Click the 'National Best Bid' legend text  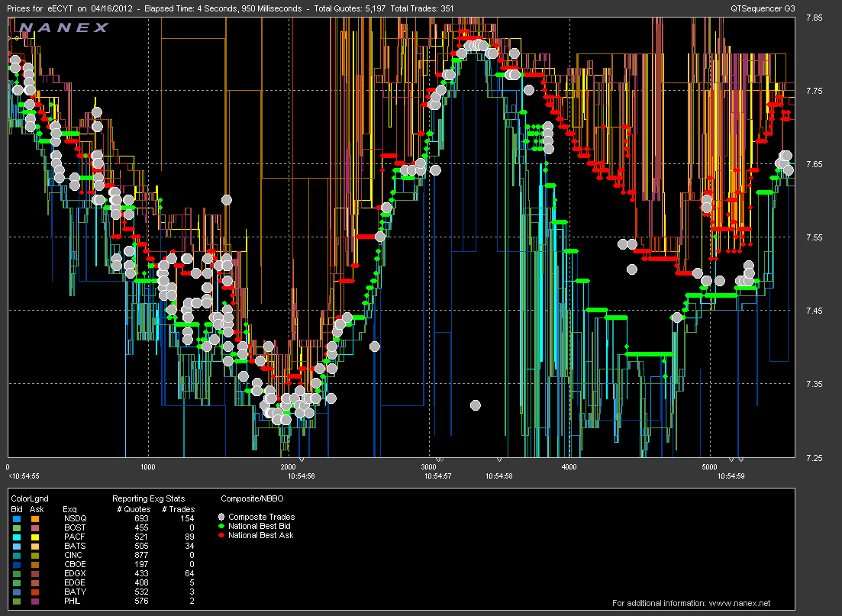260,527
